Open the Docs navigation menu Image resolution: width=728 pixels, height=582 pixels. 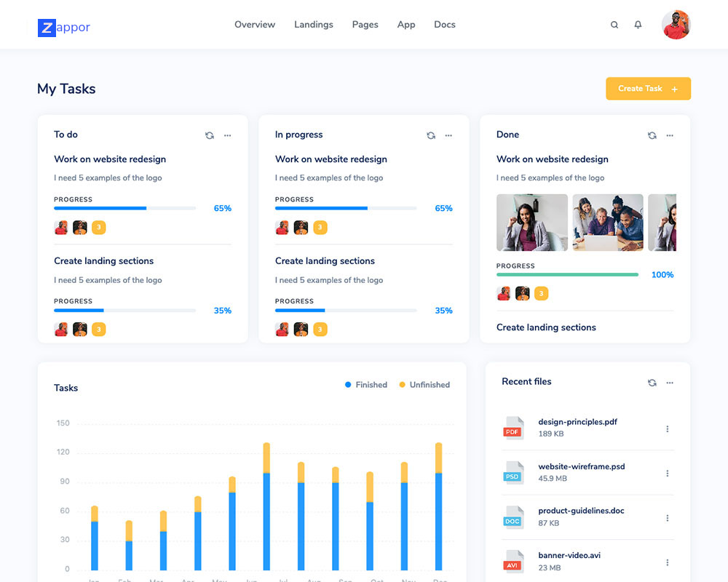(444, 25)
